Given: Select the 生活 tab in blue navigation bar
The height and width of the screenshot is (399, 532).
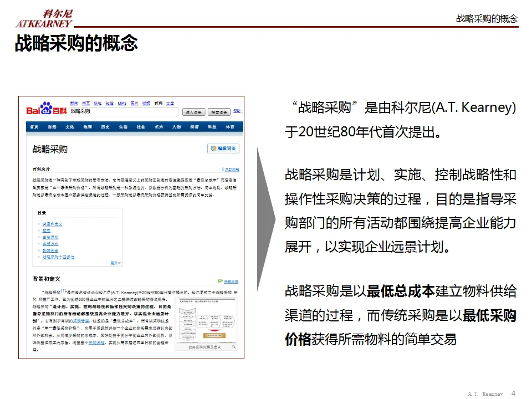Looking at the screenshot, I should [123, 127].
